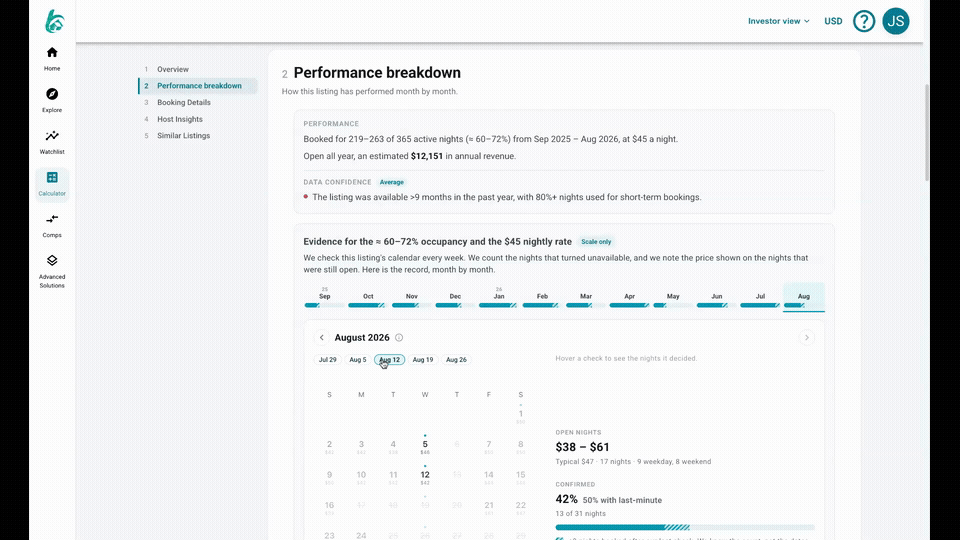Viewport: 960px width, 540px height.
Task: Click the Performance breakdown heading
Action: (x=377, y=72)
